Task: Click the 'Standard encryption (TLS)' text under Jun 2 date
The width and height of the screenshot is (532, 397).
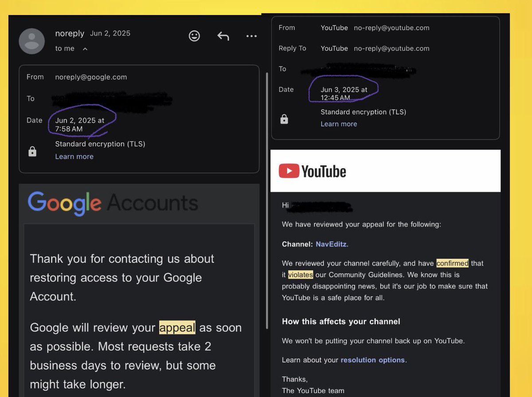Action: click(100, 144)
